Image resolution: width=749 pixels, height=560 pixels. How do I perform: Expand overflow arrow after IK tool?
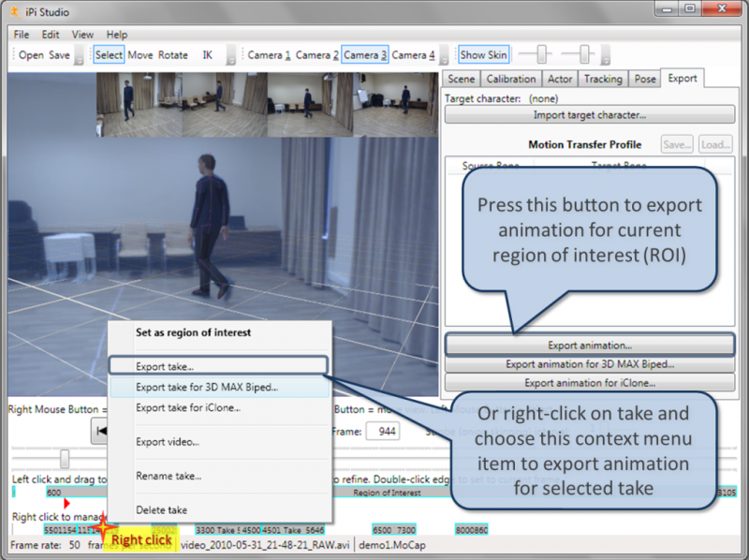click(230, 55)
